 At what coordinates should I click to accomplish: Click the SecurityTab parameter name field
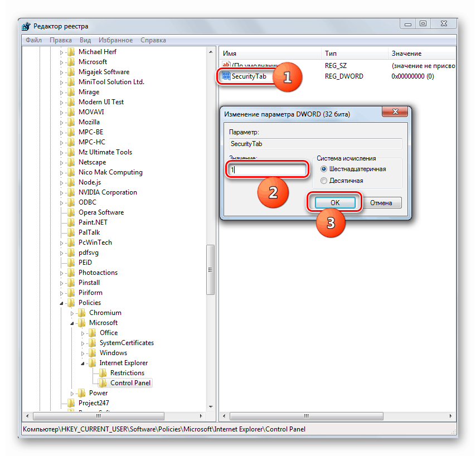point(315,144)
